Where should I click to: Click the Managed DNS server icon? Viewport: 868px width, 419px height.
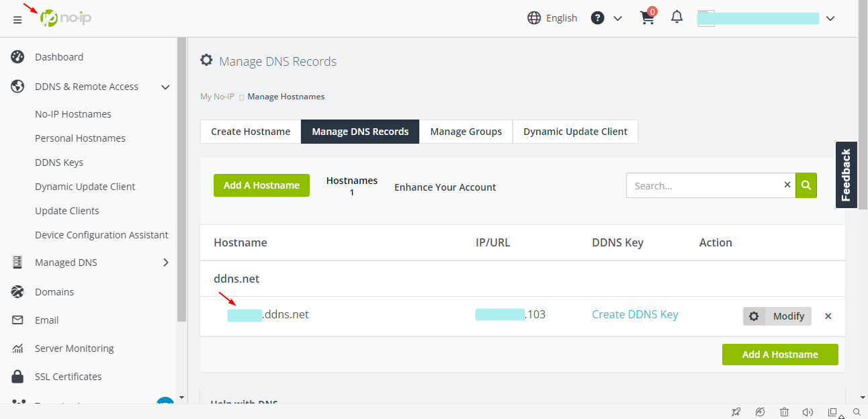click(x=17, y=263)
